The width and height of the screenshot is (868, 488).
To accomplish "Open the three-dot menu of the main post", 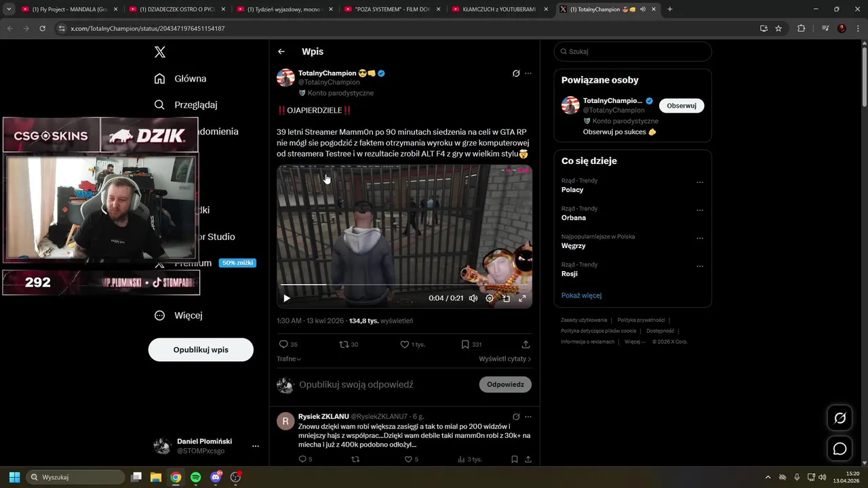I will point(528,73).
